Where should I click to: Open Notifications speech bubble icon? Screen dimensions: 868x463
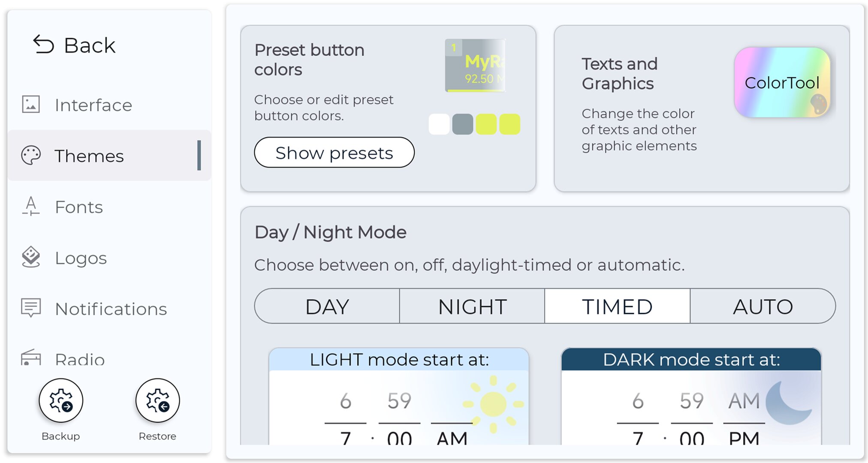[x=31, y=308]
